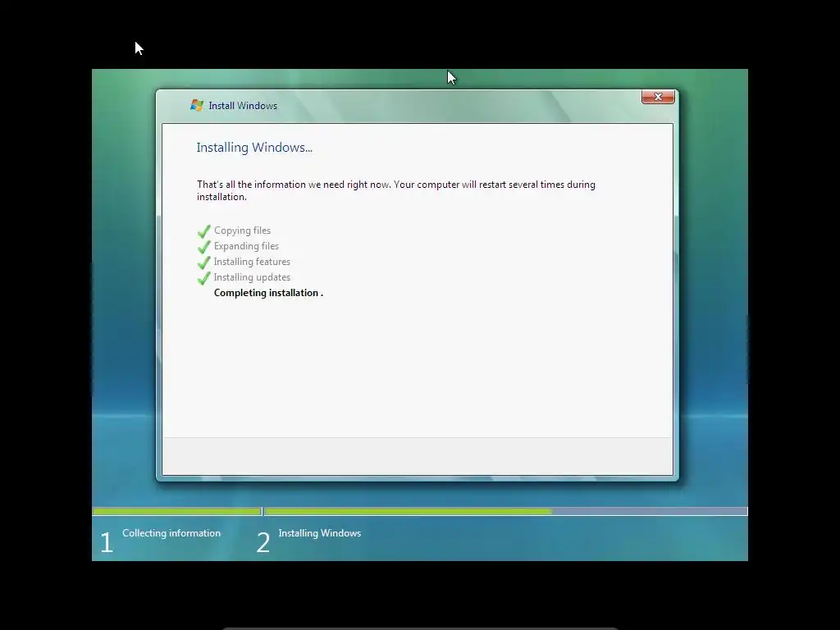Click the bold 'Completing installation' text

pos(267,293)
